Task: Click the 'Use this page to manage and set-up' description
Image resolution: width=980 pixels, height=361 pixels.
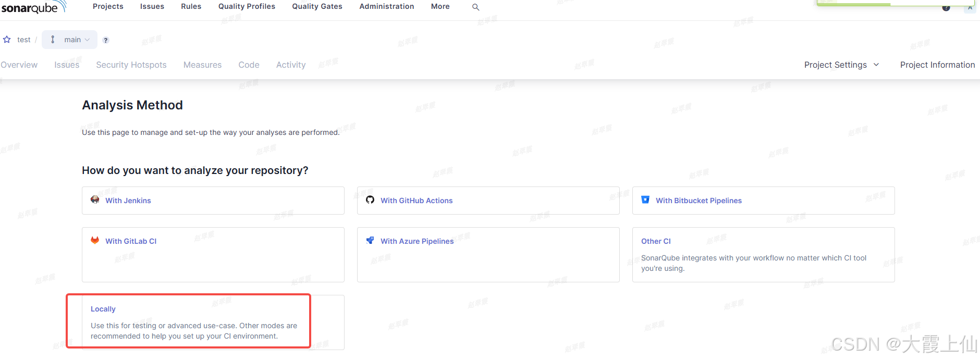Action: click(211, 132)
